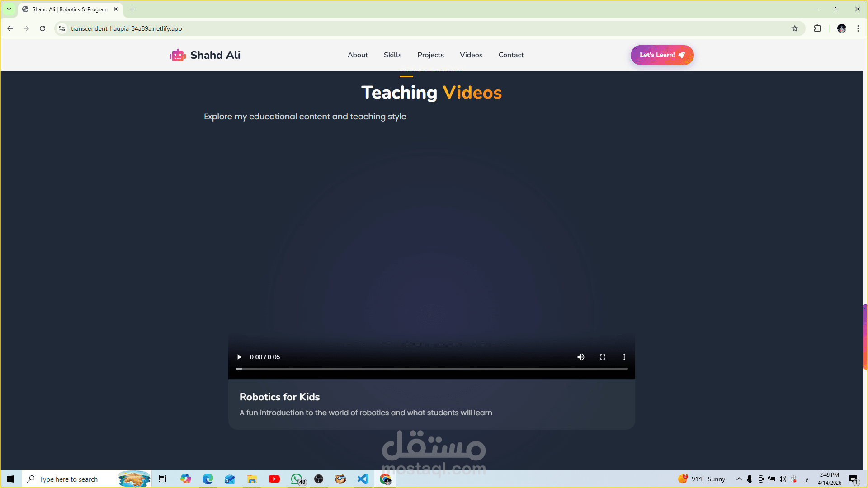Click the video time display 0:00 / 0:05
Image resolution: width=868 pixels, height=488 pixels.
(265, 357)
